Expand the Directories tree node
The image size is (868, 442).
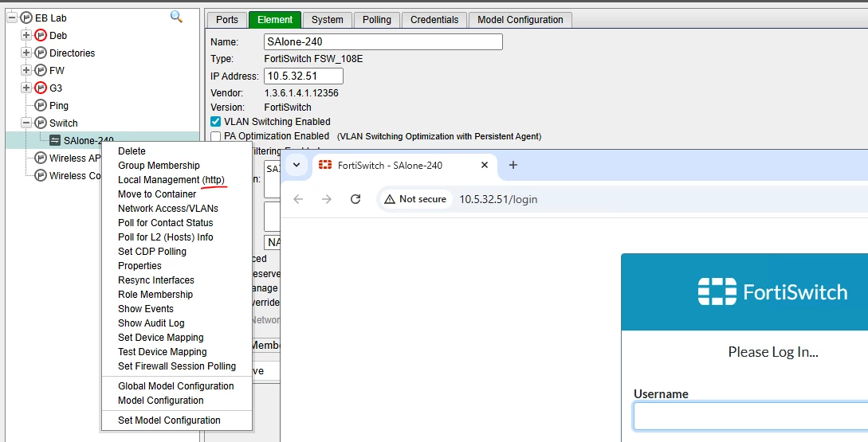coord(26,53)
